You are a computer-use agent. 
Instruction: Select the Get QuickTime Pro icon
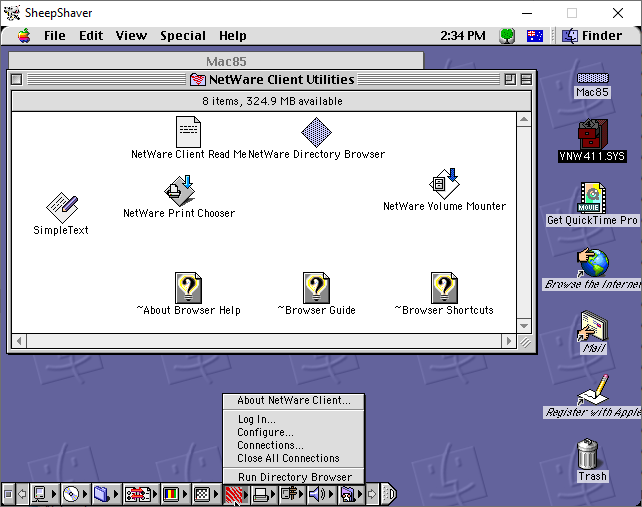592,204
